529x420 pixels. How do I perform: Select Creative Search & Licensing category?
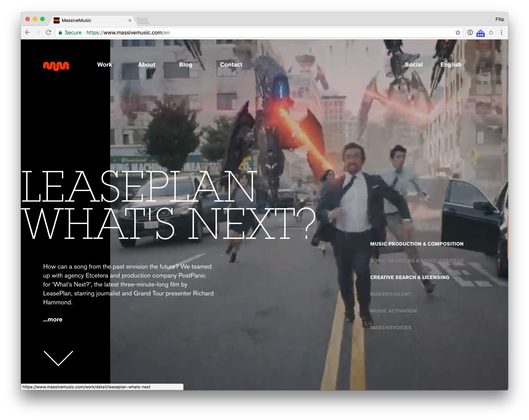tap(410, 277)
